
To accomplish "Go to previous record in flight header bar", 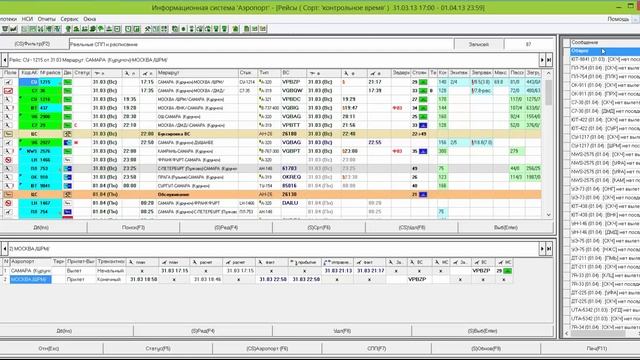I will 4,60.
